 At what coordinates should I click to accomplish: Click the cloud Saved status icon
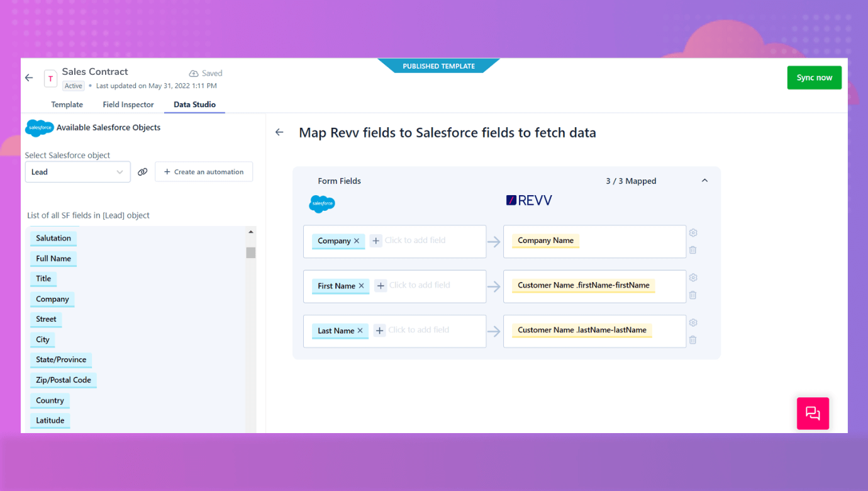pos(194,73)
